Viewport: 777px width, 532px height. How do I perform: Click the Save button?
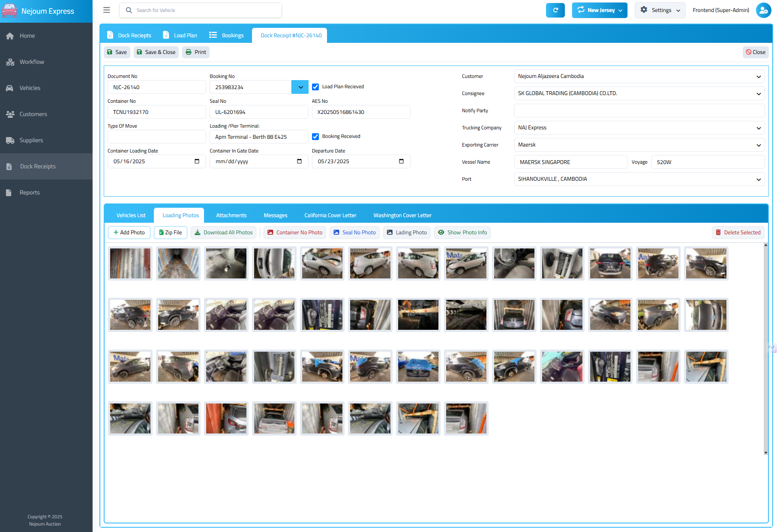[117, 52]
